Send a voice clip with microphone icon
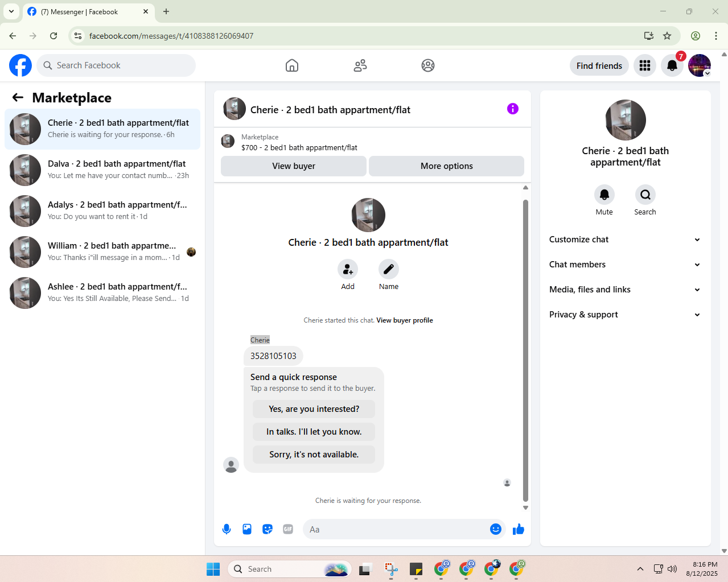 (x=227, y=529)
